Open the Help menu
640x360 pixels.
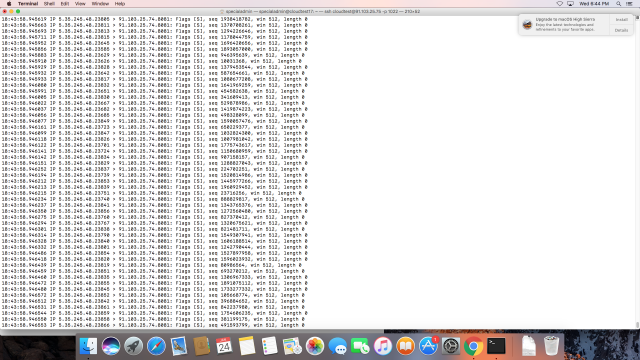point(120,4)
